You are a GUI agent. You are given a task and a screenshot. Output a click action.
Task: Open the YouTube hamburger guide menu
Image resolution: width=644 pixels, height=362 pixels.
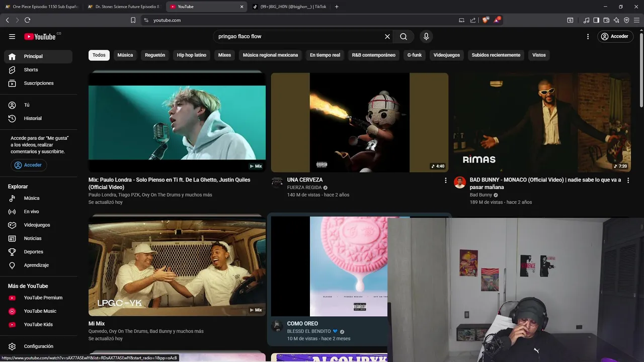tap(12, 36)
